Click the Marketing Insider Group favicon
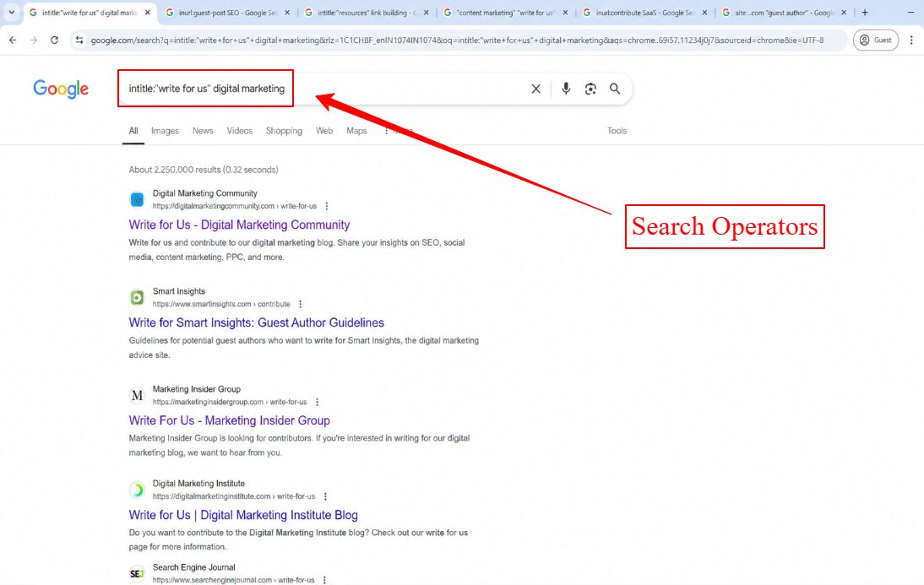This screenshot has height=585, width=924. [x=137, y=395]
